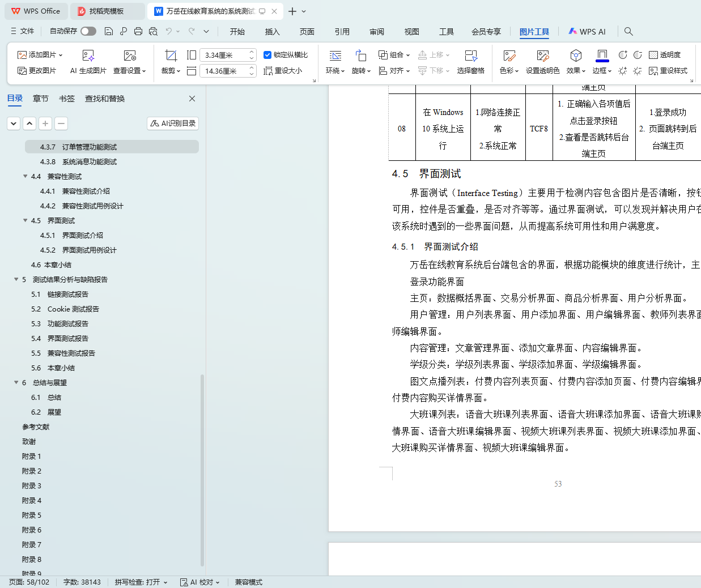Click the 更改图片 change picture icon
Image resolution: width=701 pixels, height=588 pixels.
[x=22, y=71]
